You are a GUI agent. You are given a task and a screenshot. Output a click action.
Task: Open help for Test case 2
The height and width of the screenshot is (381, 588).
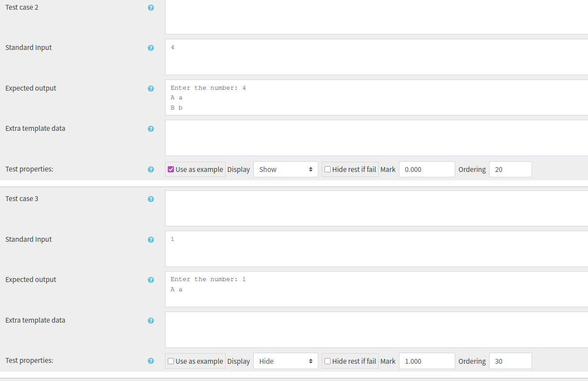[151, 8]
